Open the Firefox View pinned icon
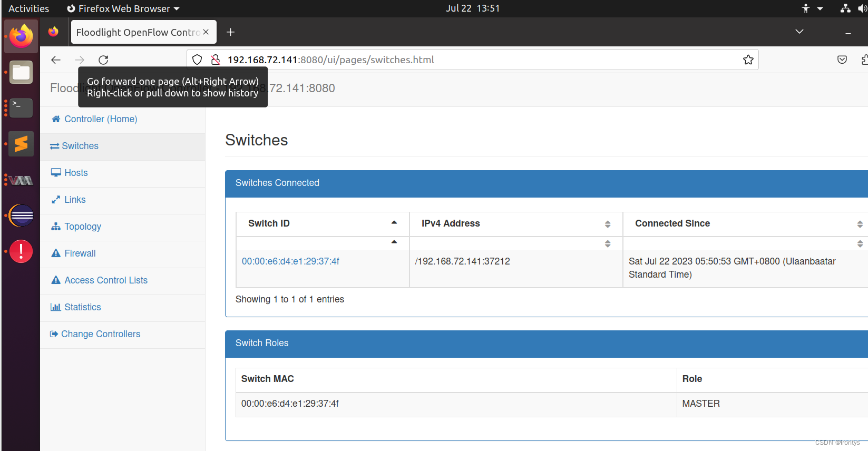This screenshot has height=451, width=868. pyautogui.click(x=53, y=32)
